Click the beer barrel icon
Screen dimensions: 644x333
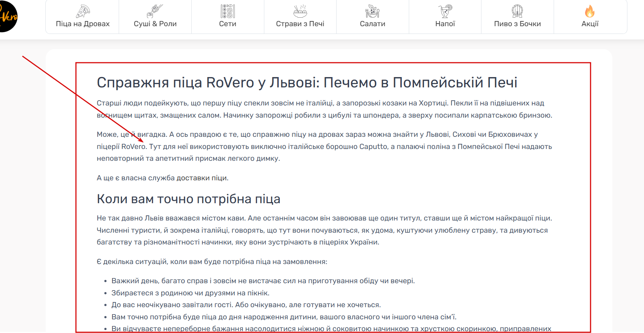pyautogui.click(x=517, y=11)
